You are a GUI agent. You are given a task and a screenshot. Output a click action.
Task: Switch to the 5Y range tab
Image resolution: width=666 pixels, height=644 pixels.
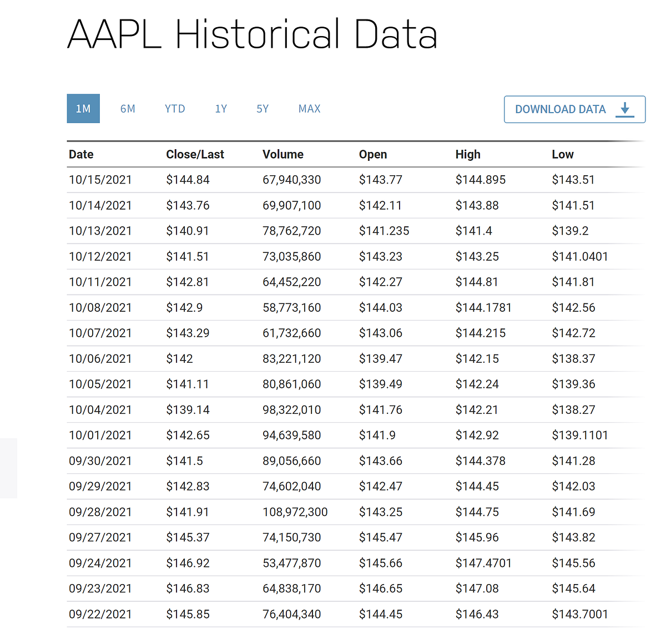pos(263,109)
